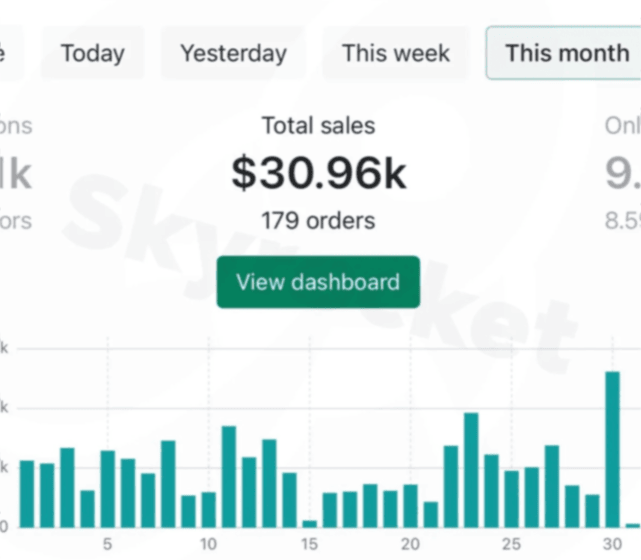Click the x-axis label 30
641x560 pixels.
click(611, 545)
